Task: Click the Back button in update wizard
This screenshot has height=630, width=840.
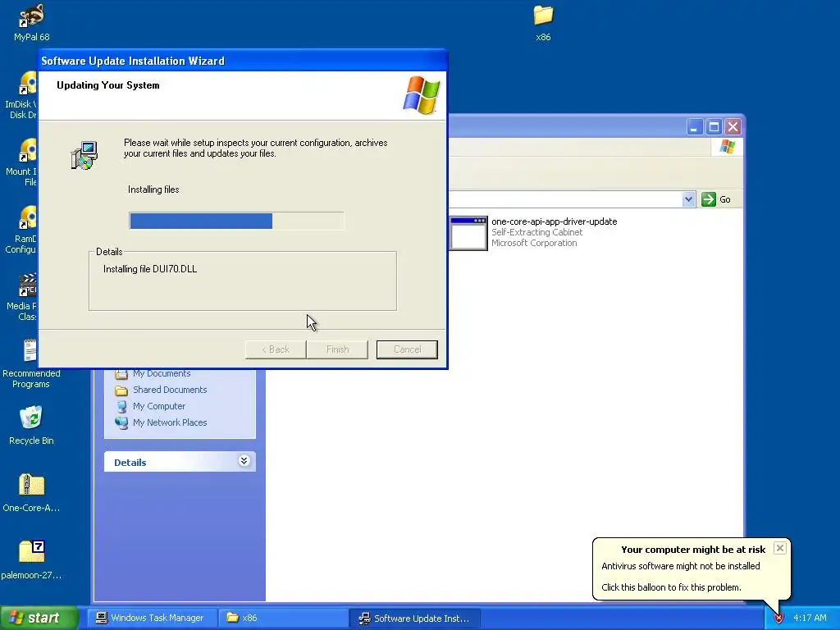Action: 276,349
